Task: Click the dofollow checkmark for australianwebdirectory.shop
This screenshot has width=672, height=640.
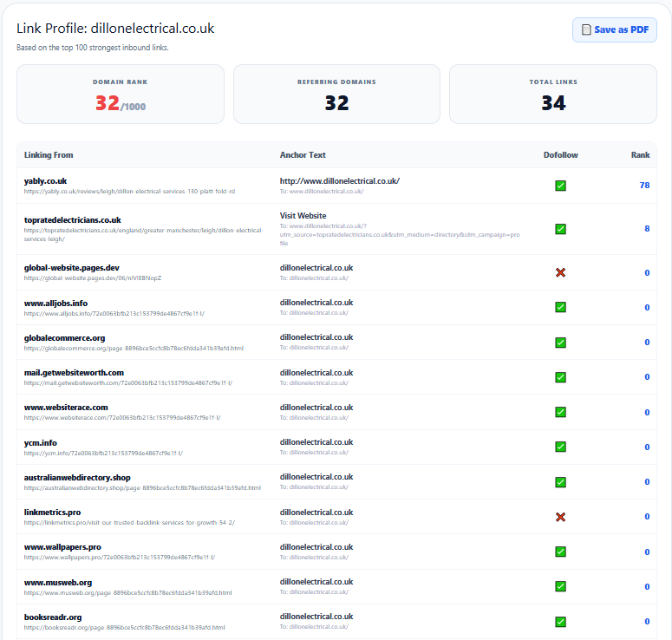Action: pyautogui.click(x=560, y=482)
